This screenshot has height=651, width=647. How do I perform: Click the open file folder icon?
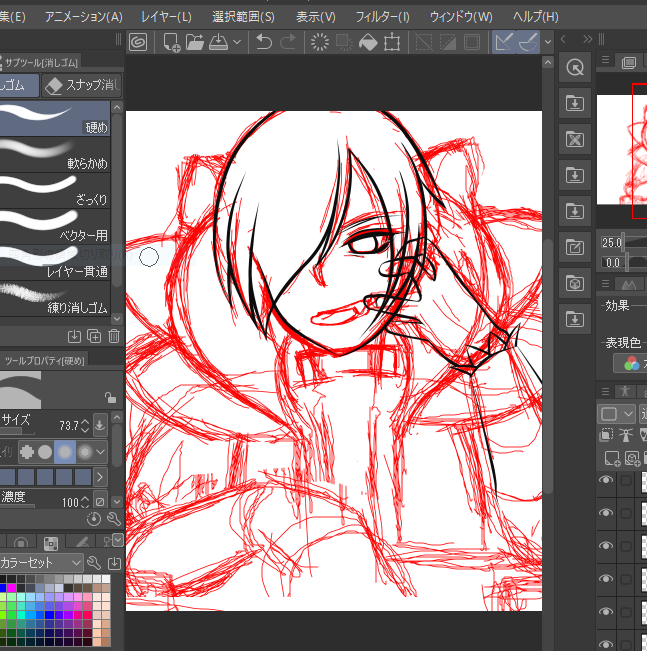[x=195, y=42]
